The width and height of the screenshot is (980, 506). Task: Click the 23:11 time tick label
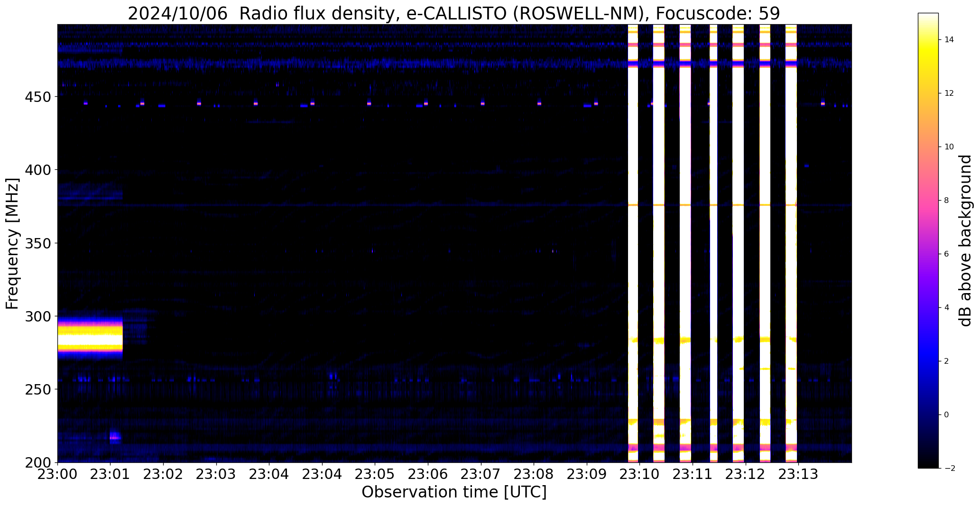tap(693, 474)
